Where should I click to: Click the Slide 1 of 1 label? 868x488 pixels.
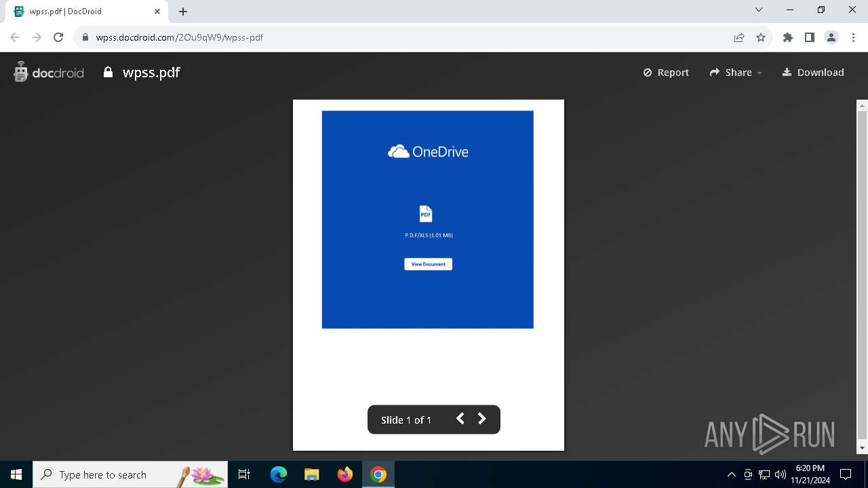406,420
